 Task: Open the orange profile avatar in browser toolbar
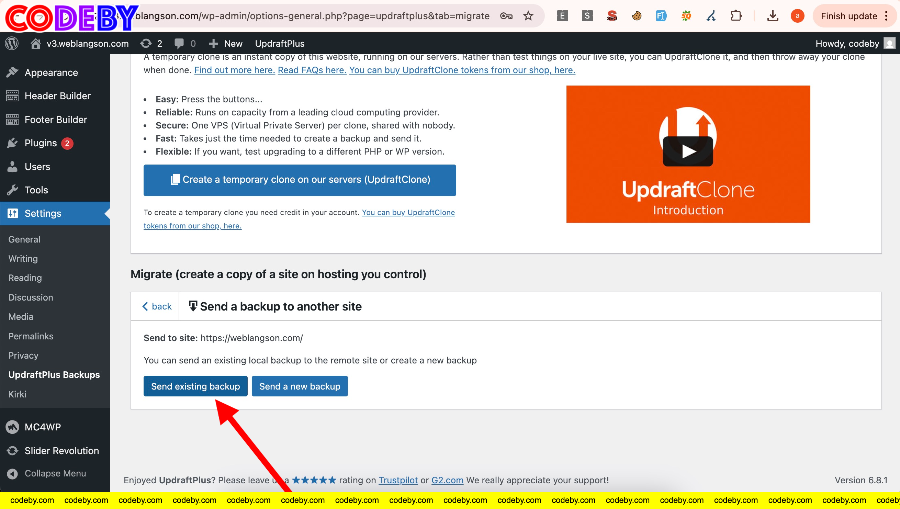click(x=797, y=16)
